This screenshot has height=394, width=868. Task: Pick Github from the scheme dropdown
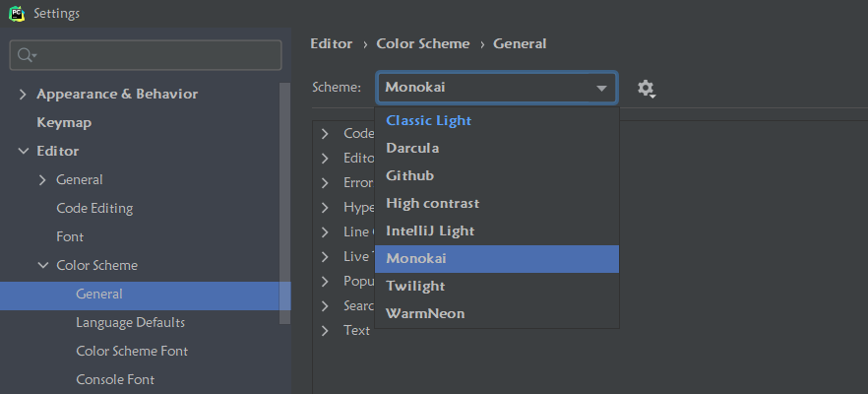(x=409, y=175)
